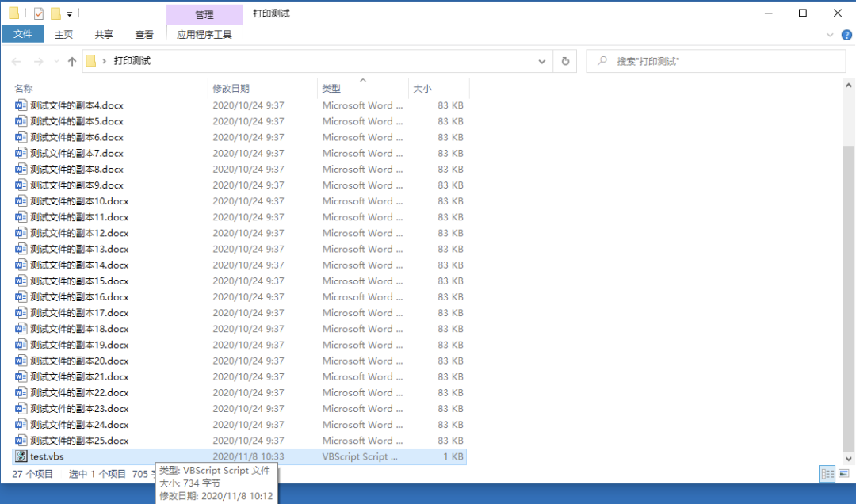
Task: Click the 27 个项目 status bar text
Action: [x=32, y=474]
